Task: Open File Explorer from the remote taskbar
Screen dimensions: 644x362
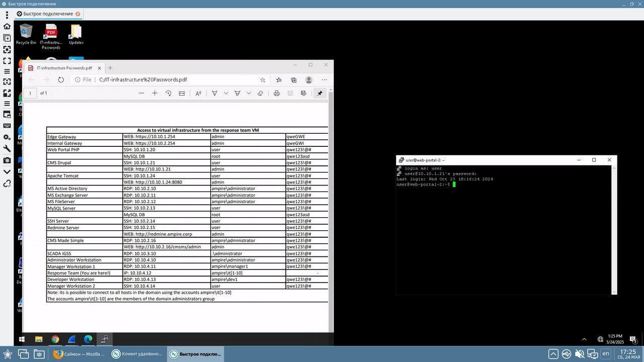Action: pyautogui.click(x=39, y=339)
